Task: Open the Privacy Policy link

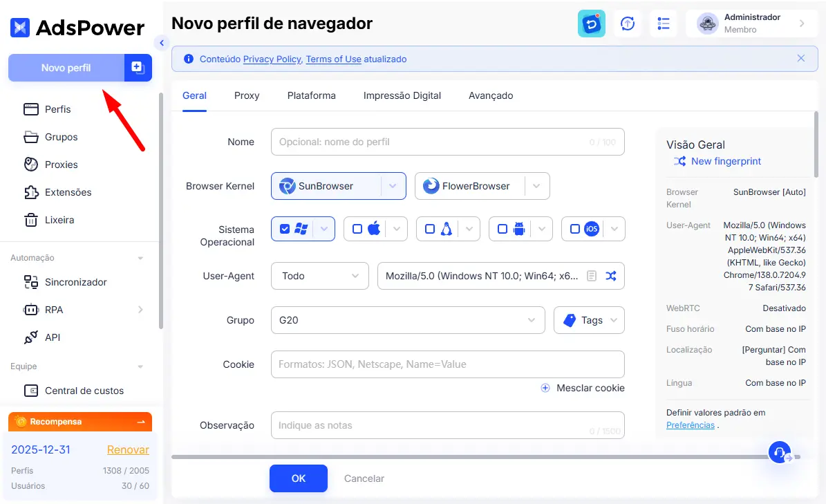Action: (x=272, y=59)
